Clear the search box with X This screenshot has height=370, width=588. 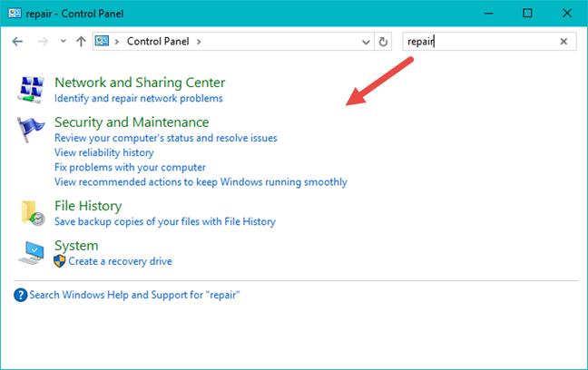click(563, 42)
